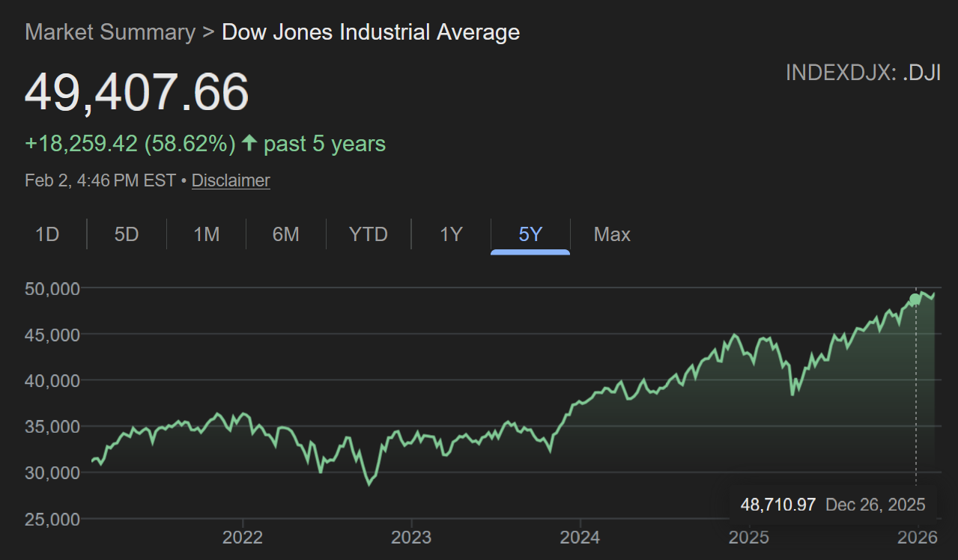Viewport: 958px width, 560px height.
Task: Select the Dec 26 data point marker
Action: 915,299
